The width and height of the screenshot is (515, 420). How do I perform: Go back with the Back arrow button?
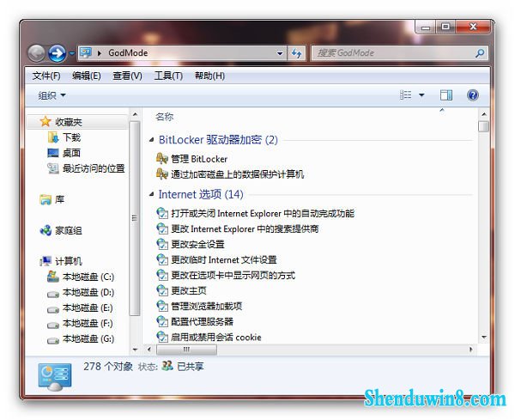point(36,53)
